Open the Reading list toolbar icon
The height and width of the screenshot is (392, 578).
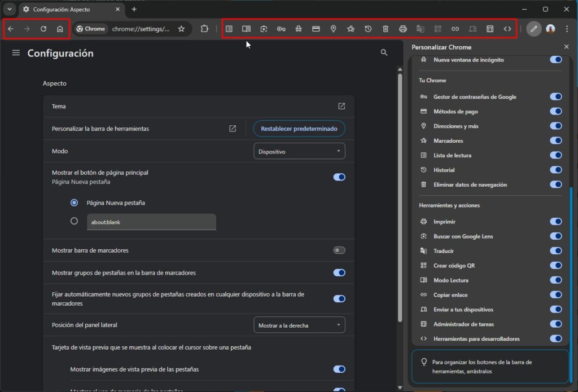click(x=229, y=29)
